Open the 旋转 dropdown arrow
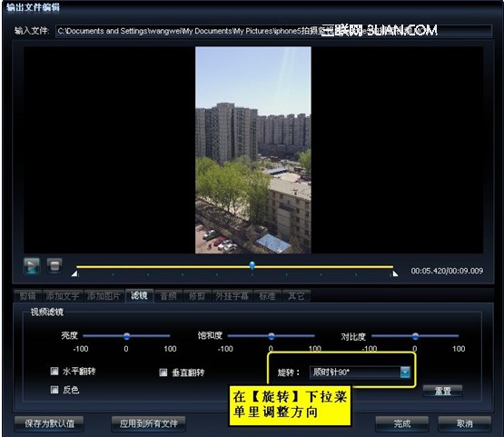Screen dimensions: 504x437 pos(405,372)
